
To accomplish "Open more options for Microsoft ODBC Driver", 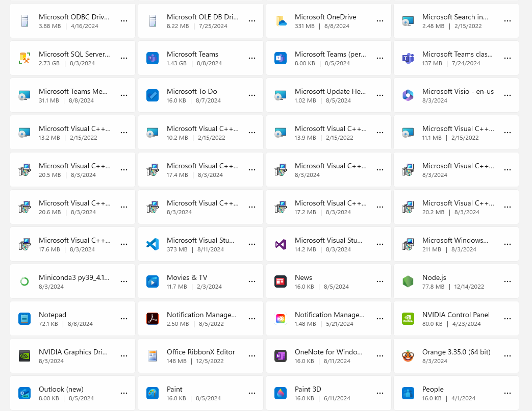I will click(x=124, y=21).
